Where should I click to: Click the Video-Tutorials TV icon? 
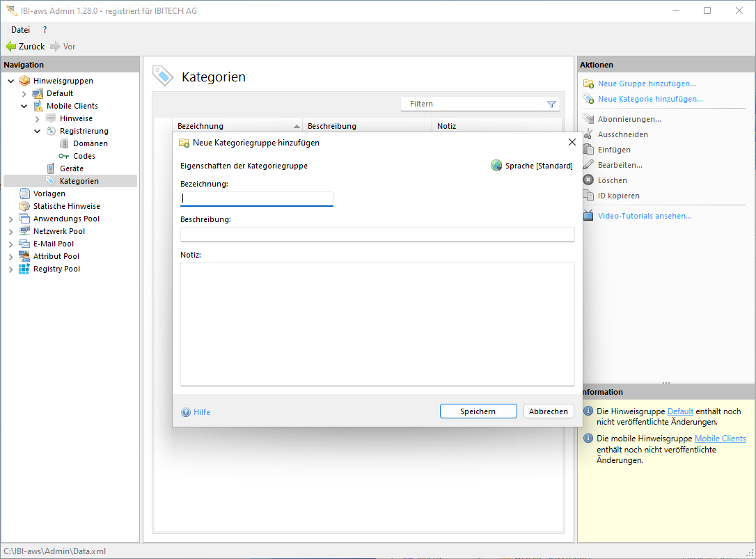click(x=588, y=216)
